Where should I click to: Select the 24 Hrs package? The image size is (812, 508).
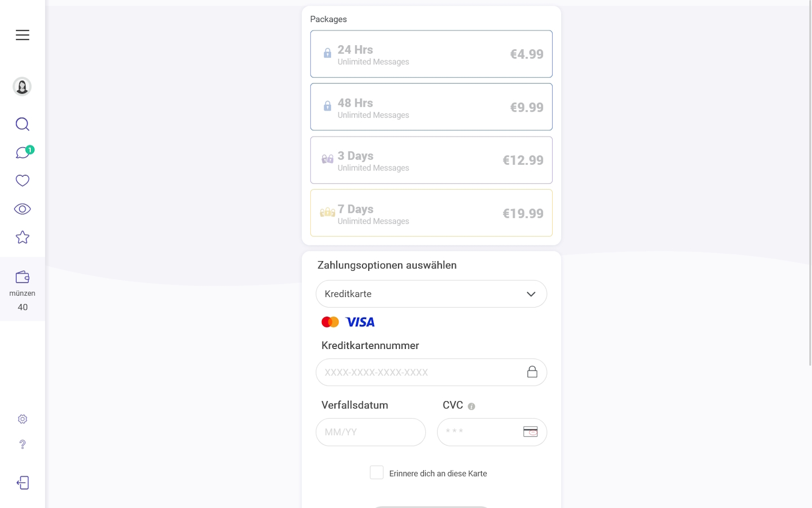(431, 54)
